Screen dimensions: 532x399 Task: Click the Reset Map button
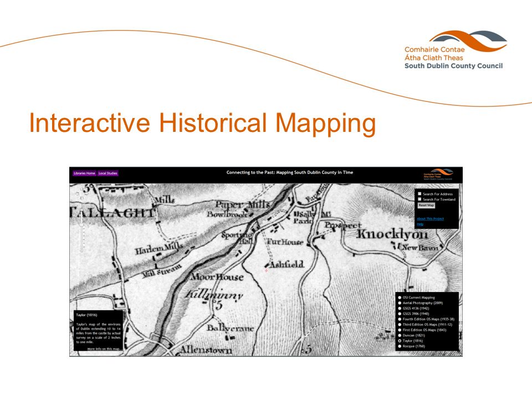[x=426, y=205]
